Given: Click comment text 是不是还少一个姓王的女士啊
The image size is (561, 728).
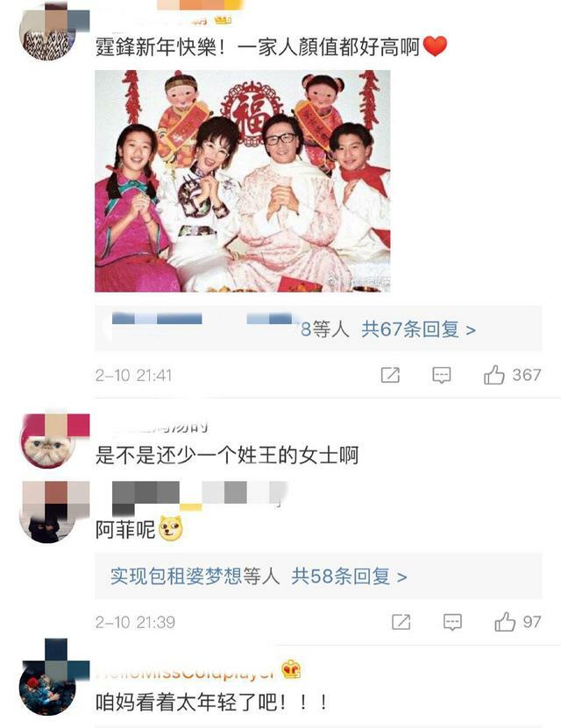Looking at the screenshot, I should tap(227, 456).
